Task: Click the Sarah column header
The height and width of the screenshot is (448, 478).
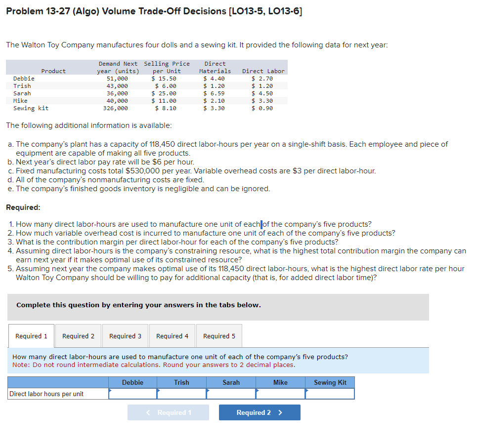Action: click(231, 382)
